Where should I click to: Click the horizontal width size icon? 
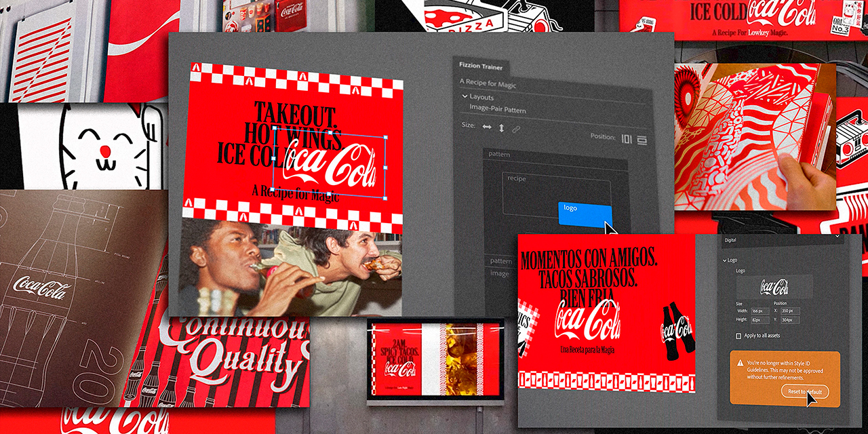point(486,127)
